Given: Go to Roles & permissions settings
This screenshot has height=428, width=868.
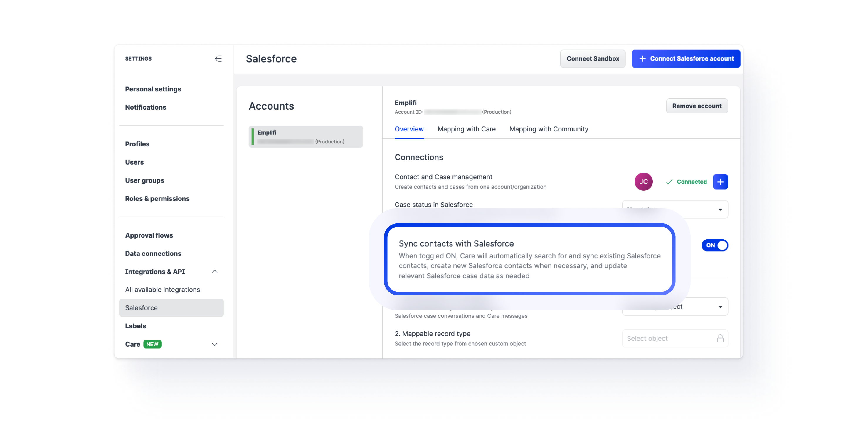Looking at the screenshot, I should [x=157, y=199].
